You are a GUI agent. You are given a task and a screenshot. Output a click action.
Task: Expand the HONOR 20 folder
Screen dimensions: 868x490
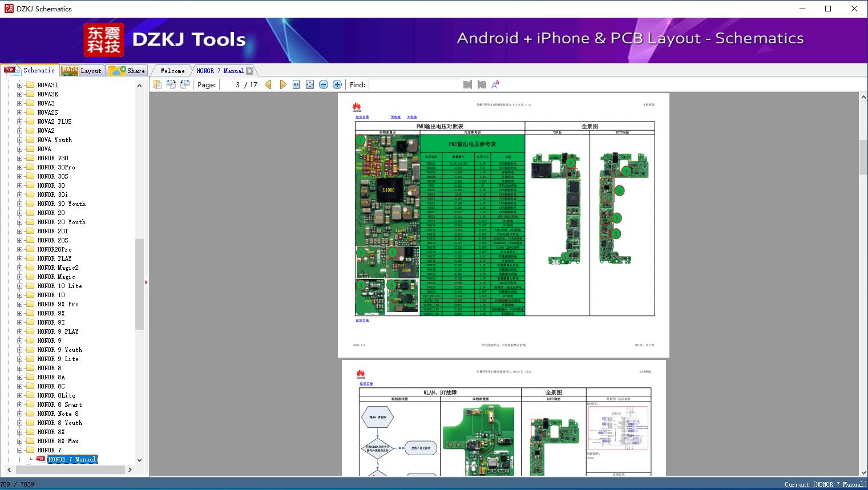(20, 213)
